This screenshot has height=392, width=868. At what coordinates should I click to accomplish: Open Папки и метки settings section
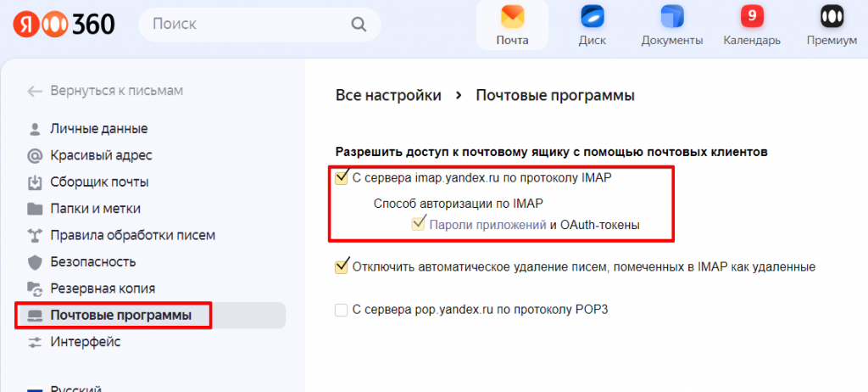point(95,209)
